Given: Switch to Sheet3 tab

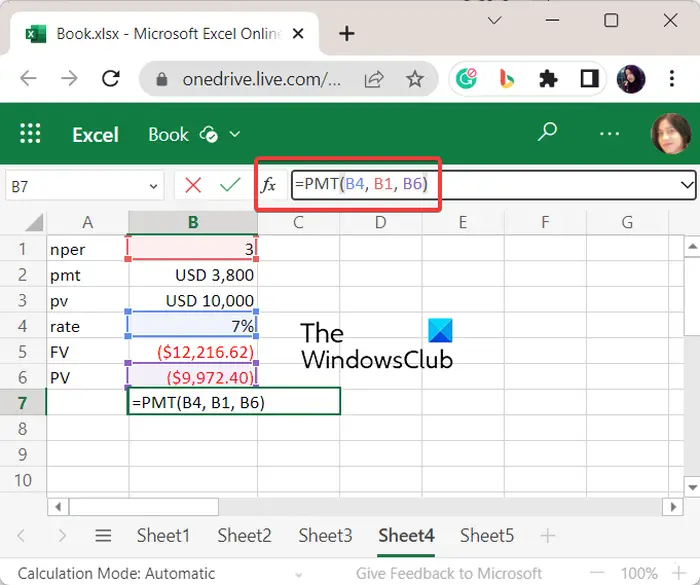Looking at the screenshot, I should coord(325,535).
